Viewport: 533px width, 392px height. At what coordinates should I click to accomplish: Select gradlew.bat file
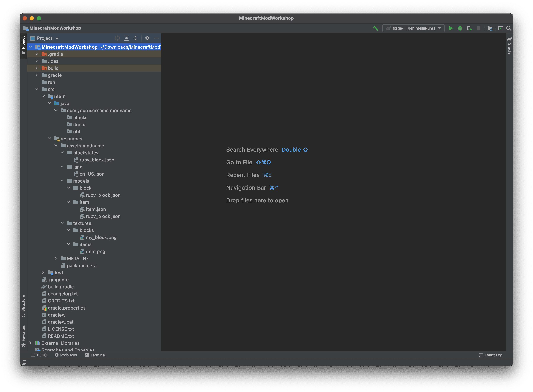[58, 322]
